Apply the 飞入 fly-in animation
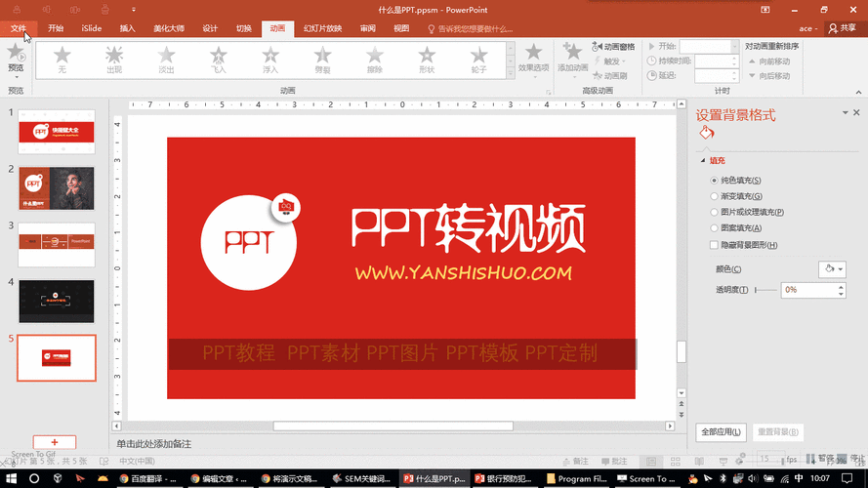 coord(218,60)
